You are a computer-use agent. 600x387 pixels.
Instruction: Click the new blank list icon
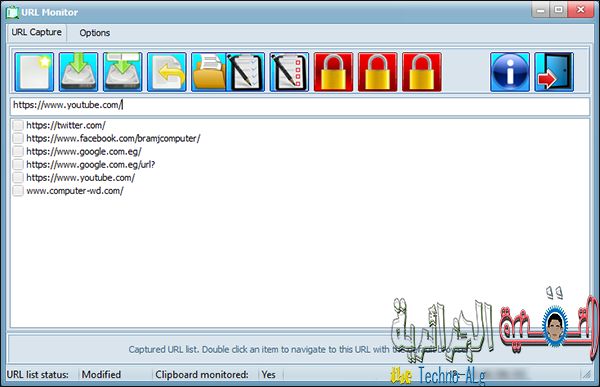point(34,72)
